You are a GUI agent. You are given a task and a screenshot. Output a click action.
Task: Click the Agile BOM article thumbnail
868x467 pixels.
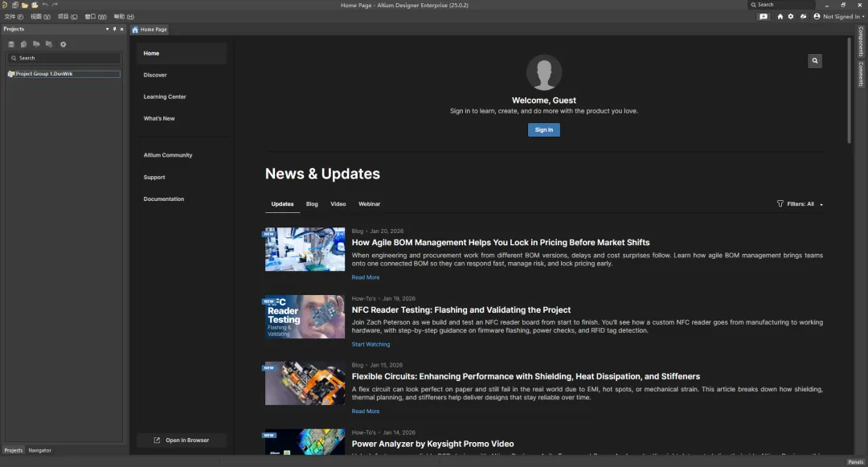click(x=305, y=249)
